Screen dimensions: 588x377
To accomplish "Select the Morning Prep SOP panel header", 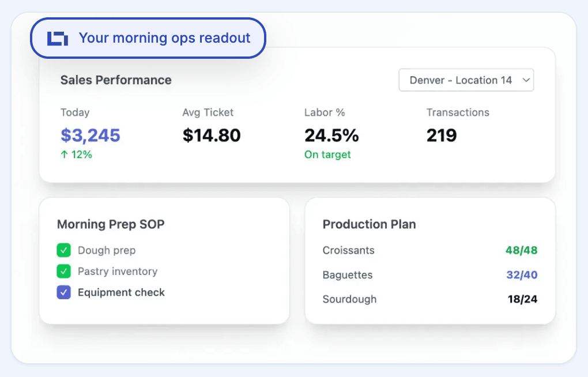I will pos(110,224).
